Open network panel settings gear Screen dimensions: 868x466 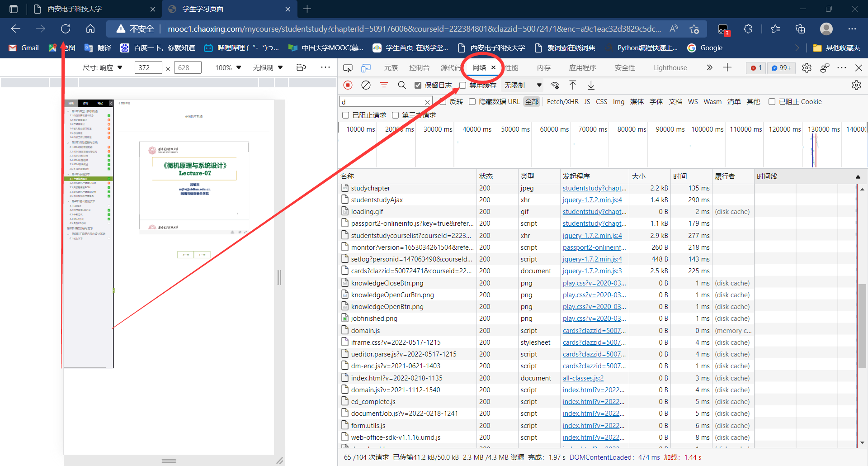(x=856, y=85)
